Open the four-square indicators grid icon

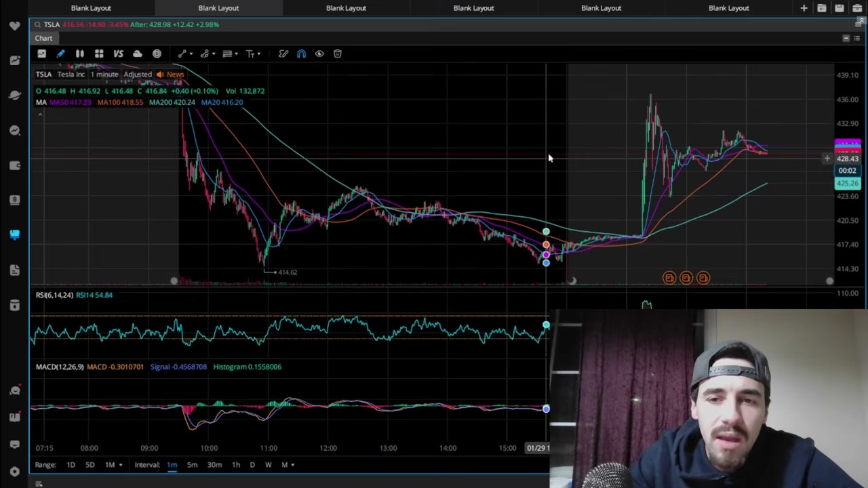click(x=99, y=54)
